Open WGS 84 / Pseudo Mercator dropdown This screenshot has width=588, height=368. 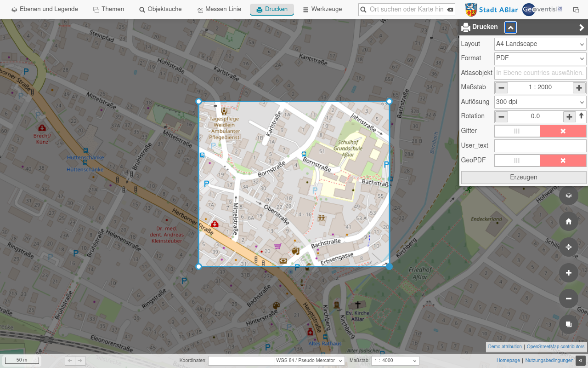pyautogui.click(x=310, y=361)
